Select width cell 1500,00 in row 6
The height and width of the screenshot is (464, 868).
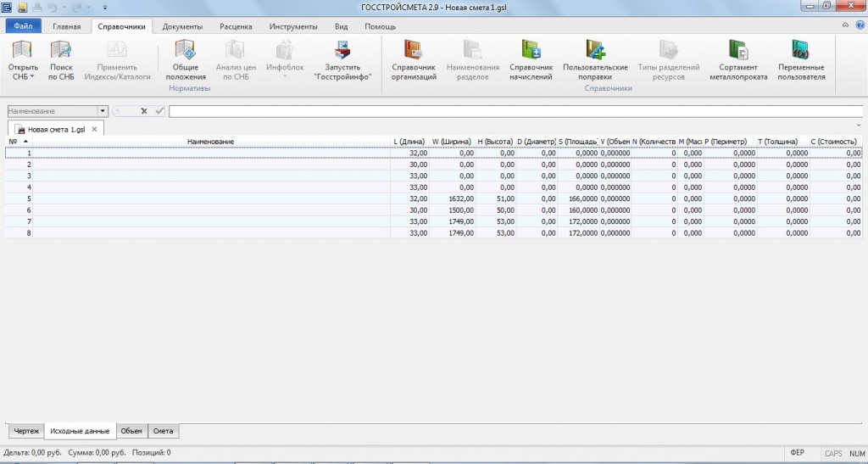453,210
